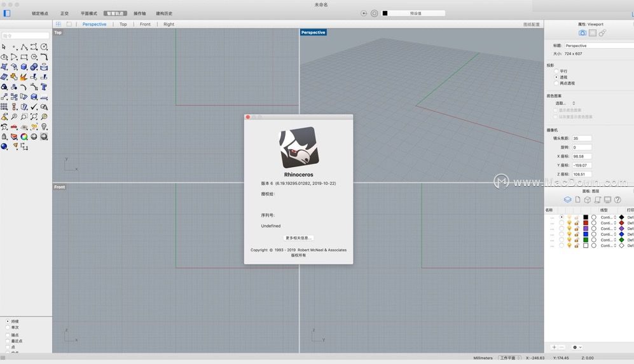Click the 图纸配置 layout button
This screenshot has height=364, width=634.
[531, 25]
